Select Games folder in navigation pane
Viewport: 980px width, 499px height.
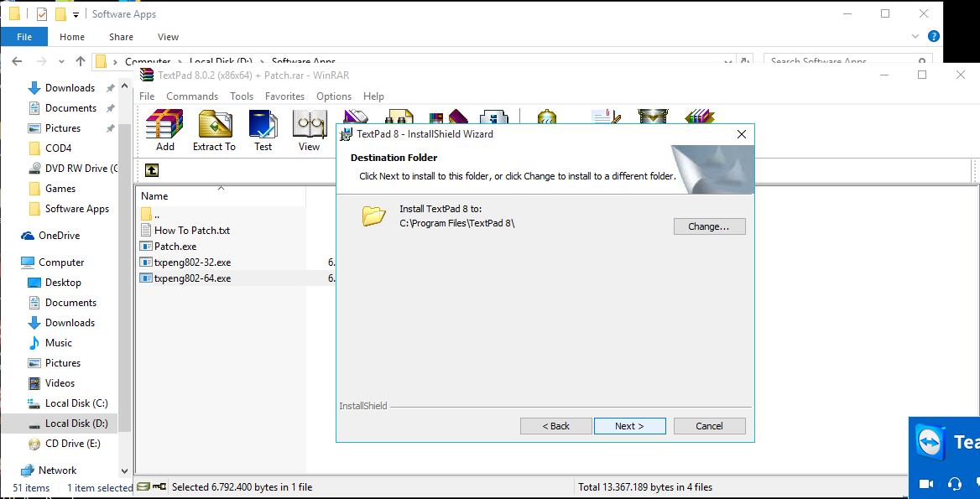(x=53, y=189)
